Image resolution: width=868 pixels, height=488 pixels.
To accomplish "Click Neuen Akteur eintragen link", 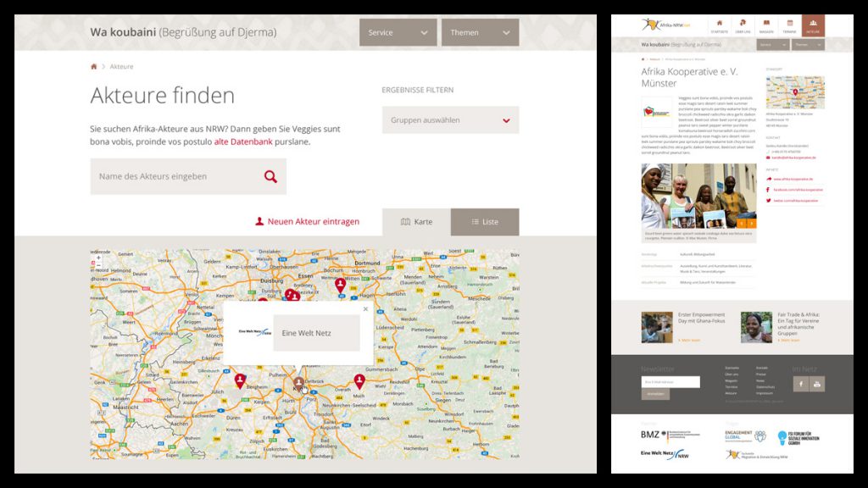I will [x=314, y=221].
